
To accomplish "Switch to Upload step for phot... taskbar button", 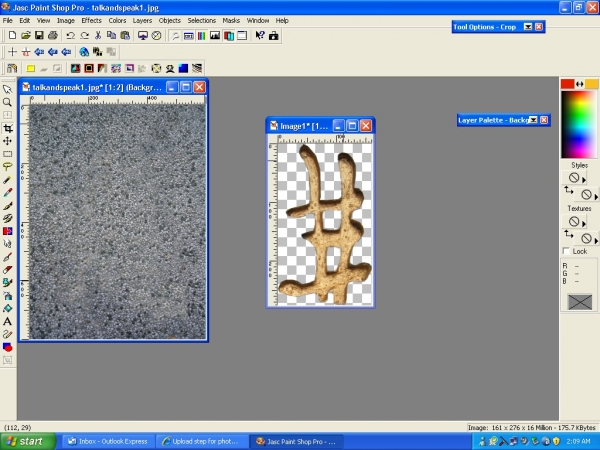I will coord(202,442).
